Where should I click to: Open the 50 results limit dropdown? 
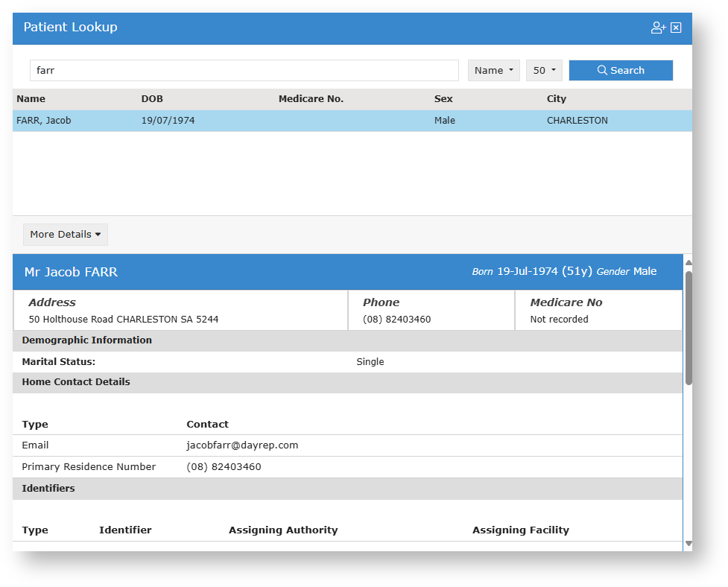click(x=544, y=71)
